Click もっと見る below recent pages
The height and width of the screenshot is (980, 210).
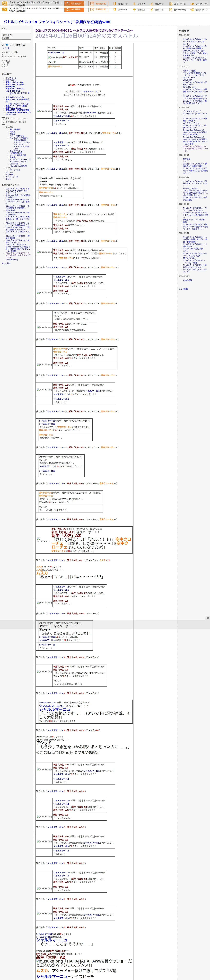click(x=6, y=263)
